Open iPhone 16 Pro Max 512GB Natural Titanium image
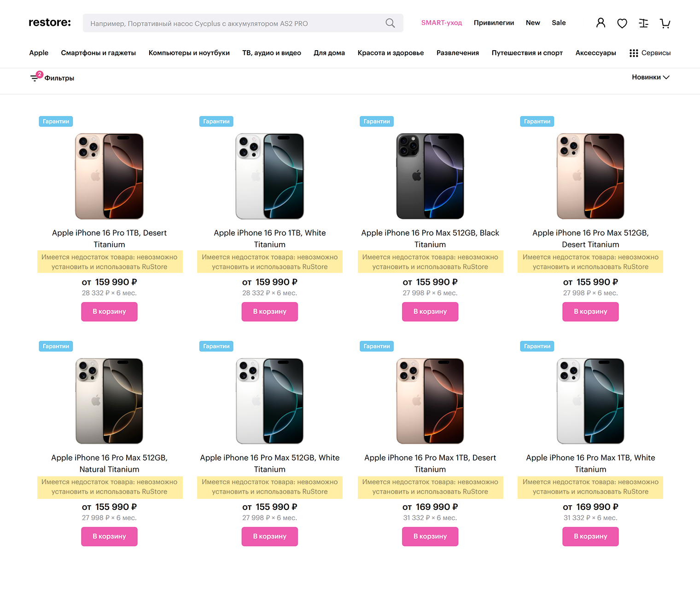700x613 pixels. click(x=109, y=401)
